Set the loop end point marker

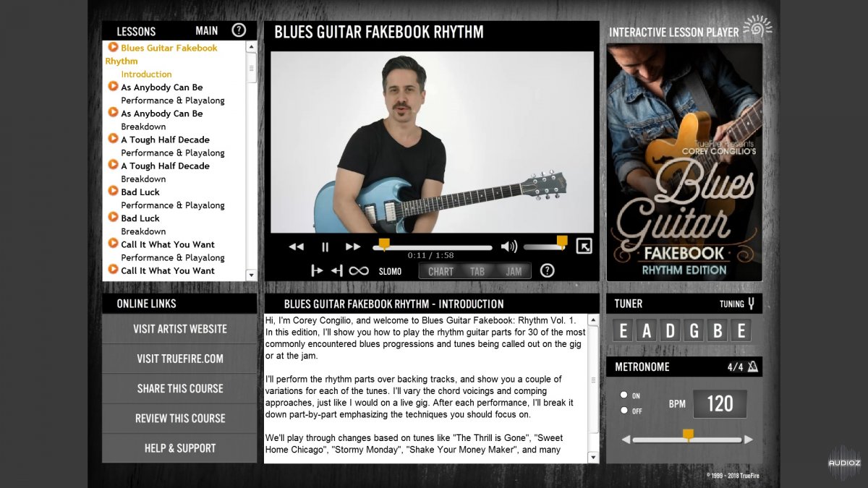(336, 270)
